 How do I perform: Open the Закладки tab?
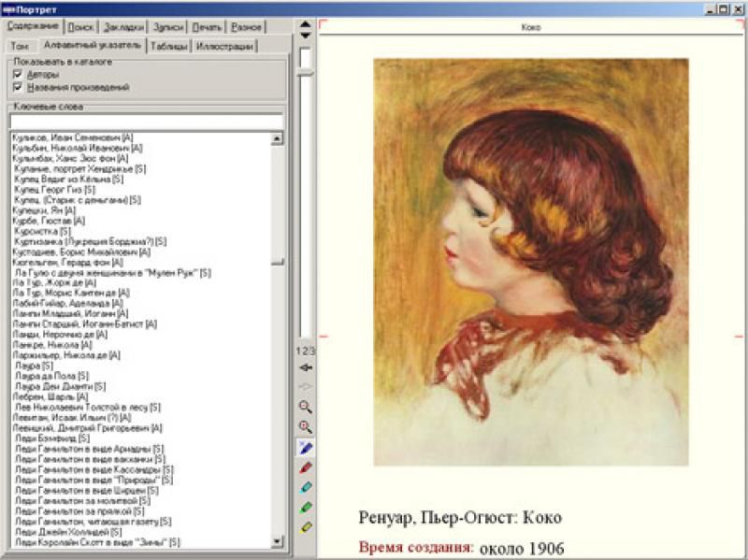[123, 27]
